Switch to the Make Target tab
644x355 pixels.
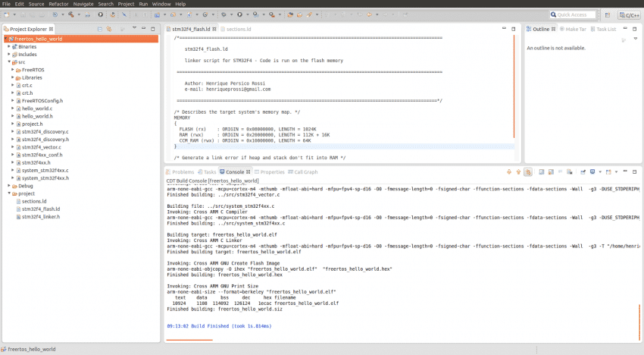[x=573, y=30]
